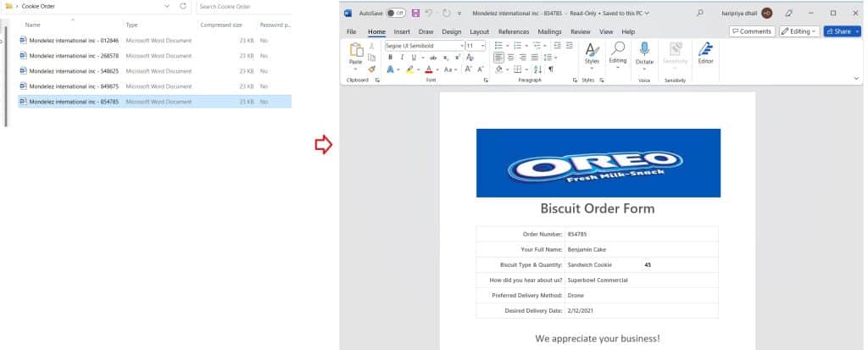Click the pen icon beside the user avatar

789,13
